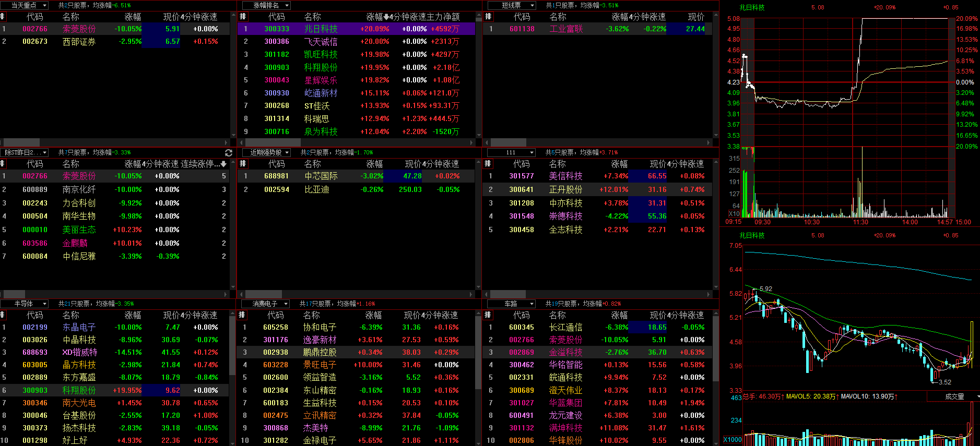Click the sort arrow beside 连续涨停 column
980x446 pixels.
click(223, 164)
